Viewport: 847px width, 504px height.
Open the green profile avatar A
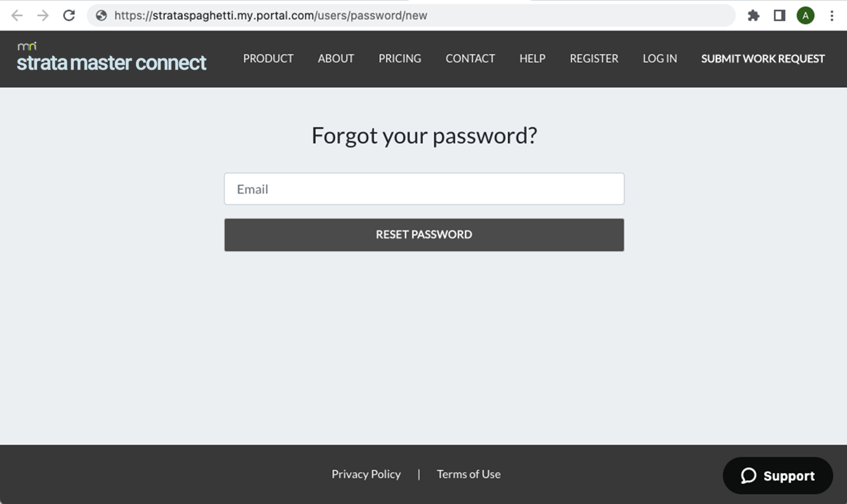[805, 16]
